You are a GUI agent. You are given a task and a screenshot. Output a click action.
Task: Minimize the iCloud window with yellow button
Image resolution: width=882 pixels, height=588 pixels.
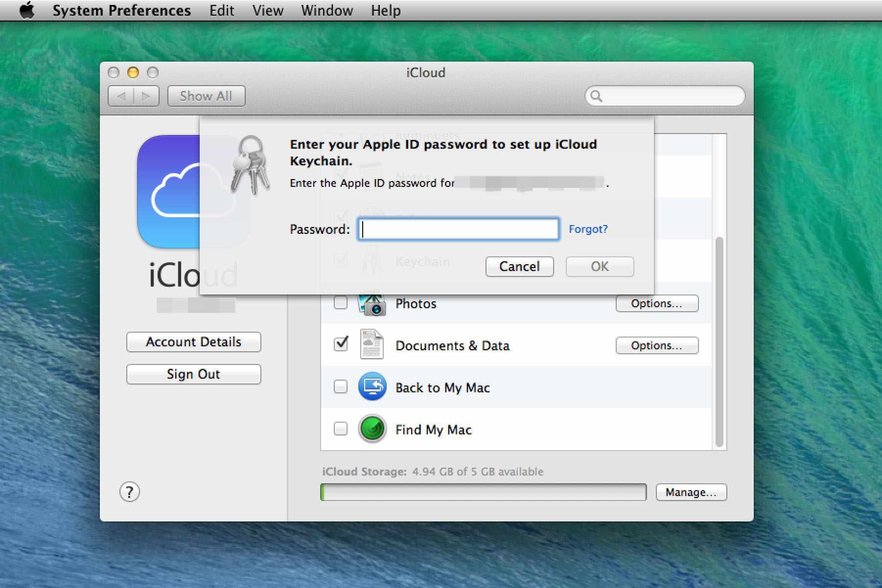[x=133, y=72]
